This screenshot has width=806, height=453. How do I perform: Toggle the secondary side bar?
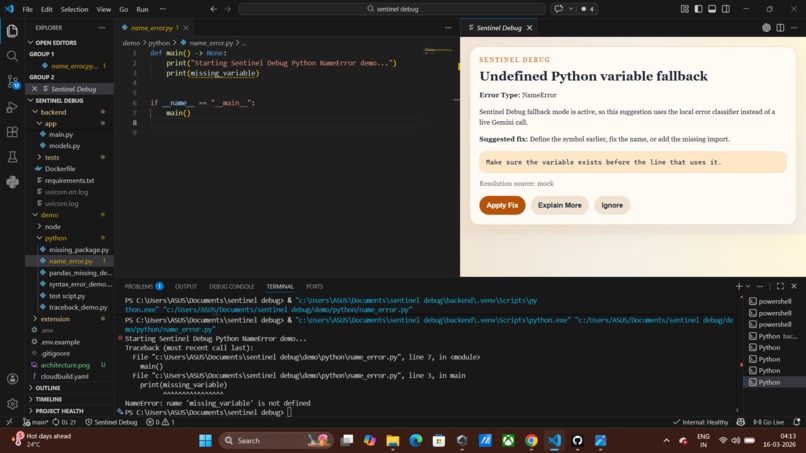pyautogui.click(x=726, y=9)
